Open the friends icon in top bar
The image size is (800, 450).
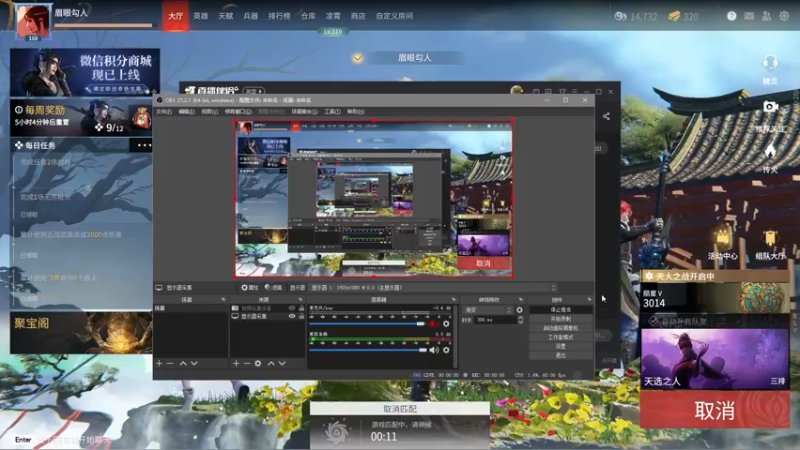[766, 16]
